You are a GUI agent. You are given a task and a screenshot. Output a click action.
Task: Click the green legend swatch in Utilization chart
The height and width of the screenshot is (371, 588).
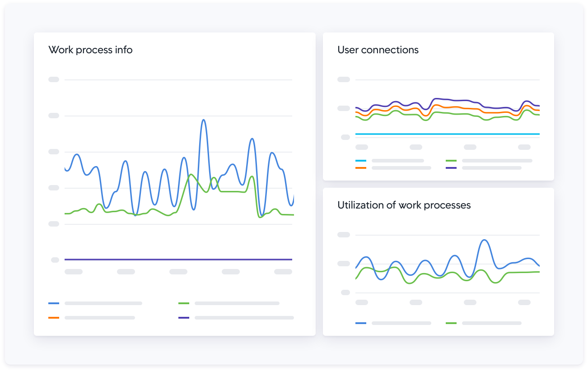click(x=451, y=323)
